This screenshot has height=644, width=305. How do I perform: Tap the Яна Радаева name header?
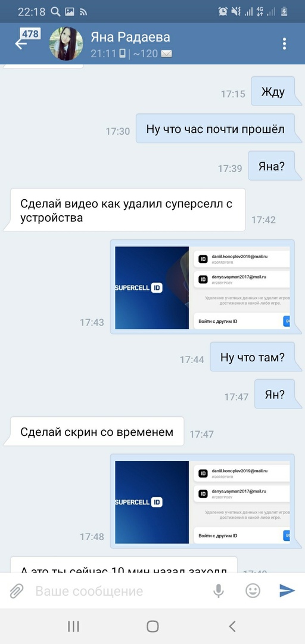tap(130, 37)
